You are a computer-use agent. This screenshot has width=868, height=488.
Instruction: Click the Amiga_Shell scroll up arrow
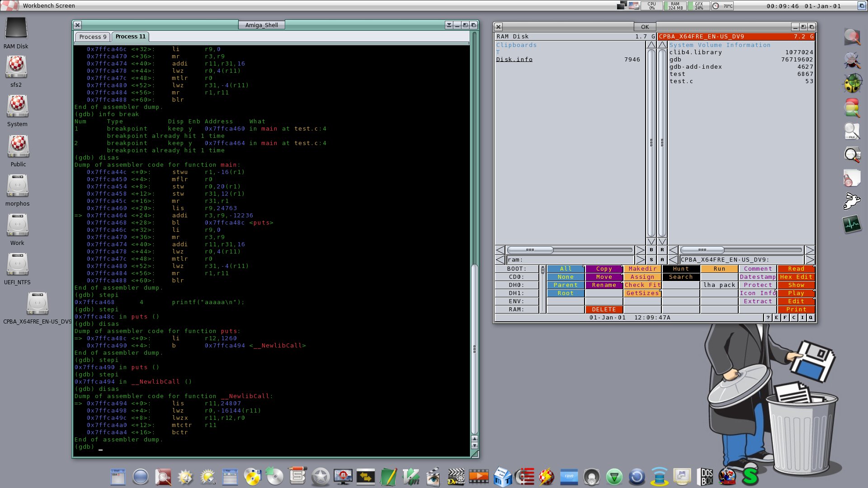pyautogui.click(x=474, y=439)
